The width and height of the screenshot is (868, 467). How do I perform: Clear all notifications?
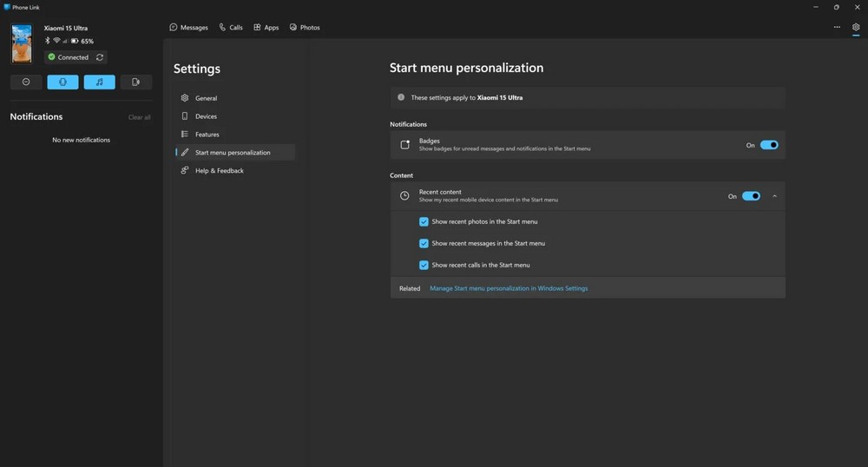point(139,117)
